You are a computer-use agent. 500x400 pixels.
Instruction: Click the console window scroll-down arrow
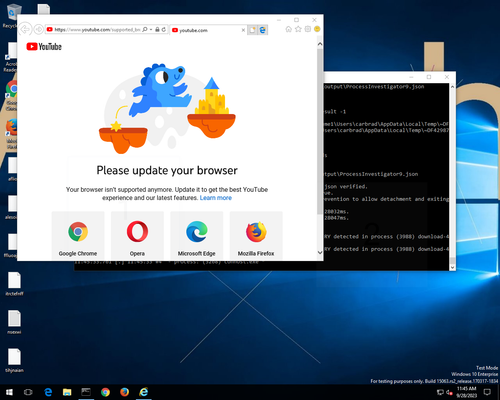[452, 267]
